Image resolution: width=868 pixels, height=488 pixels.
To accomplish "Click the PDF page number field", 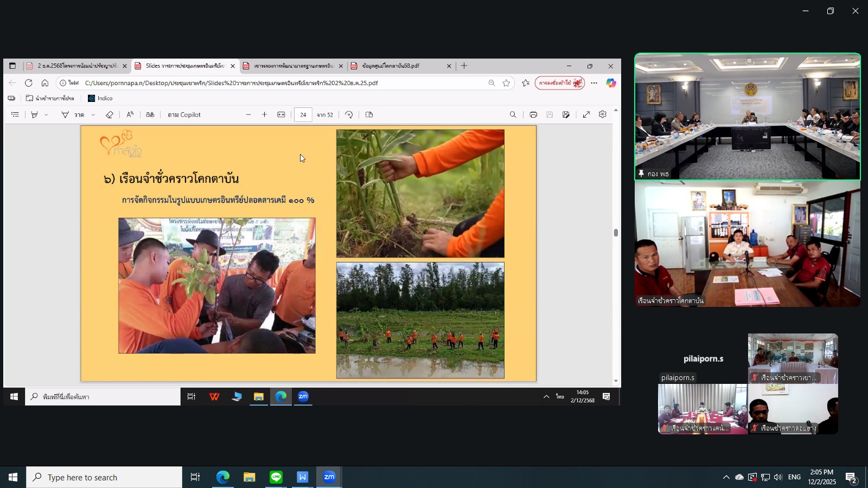I will click(303, 115).
